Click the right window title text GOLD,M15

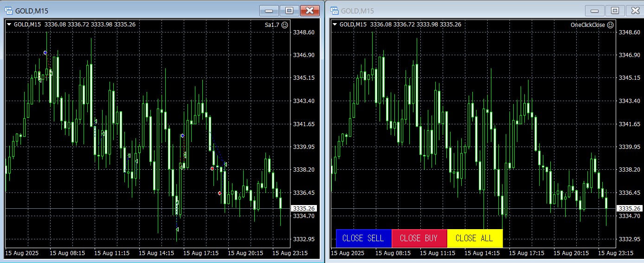coord(357,11)
